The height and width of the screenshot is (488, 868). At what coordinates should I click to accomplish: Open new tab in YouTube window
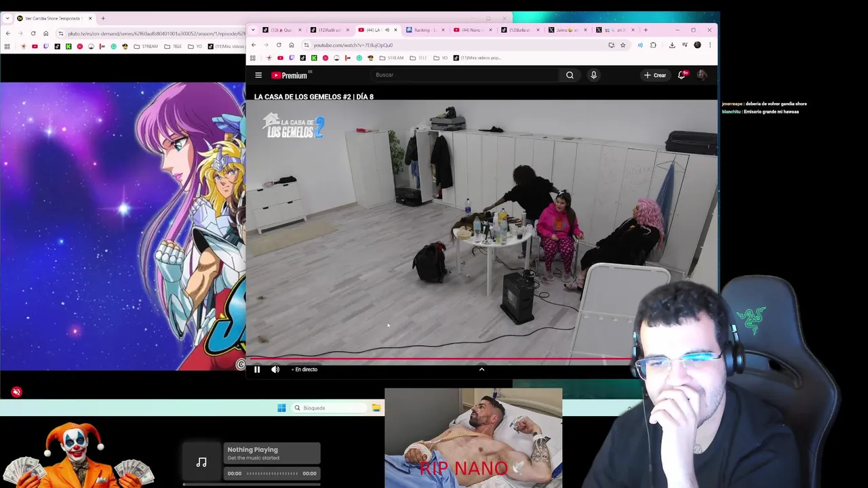coord(646,30)
